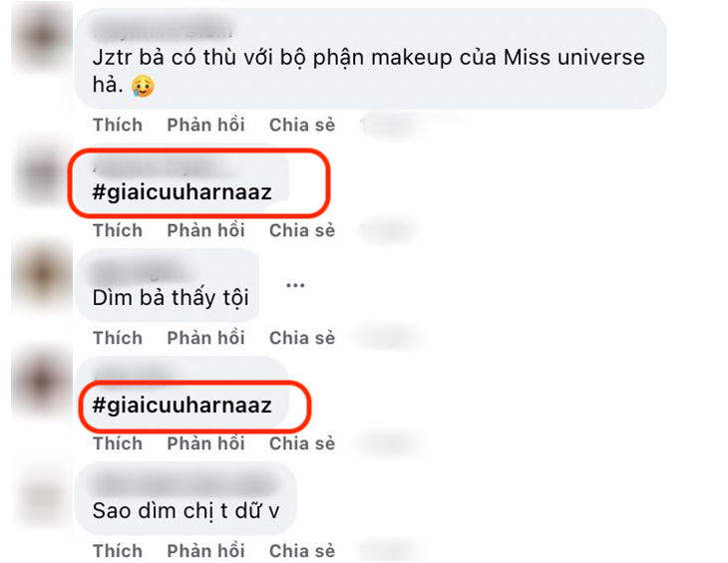Click Chia sẻ under 'Dìm bà thấy tội'
This screenshot has width=728, height=563.
(x=302, y=338)
